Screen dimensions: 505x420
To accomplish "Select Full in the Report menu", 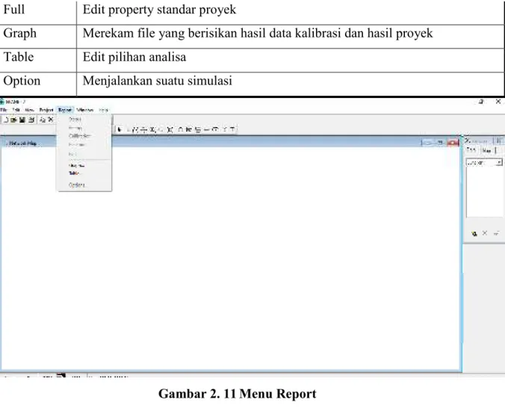I will pos(84,154).
